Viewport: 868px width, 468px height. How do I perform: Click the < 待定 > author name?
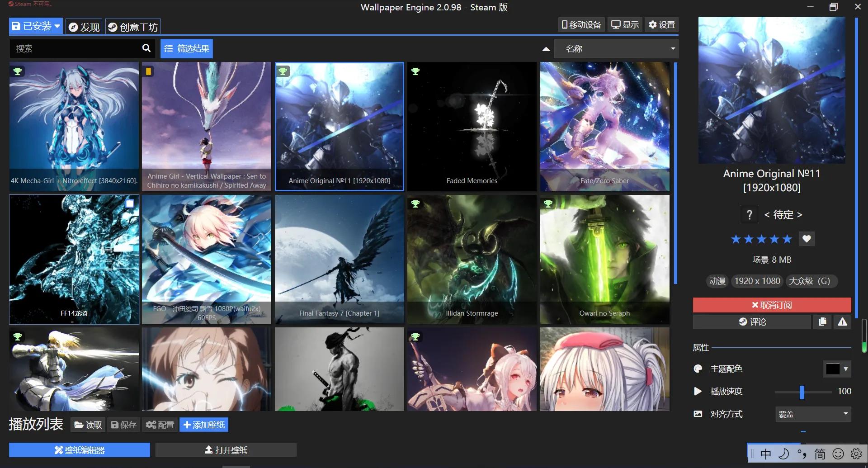click(783, 214)
